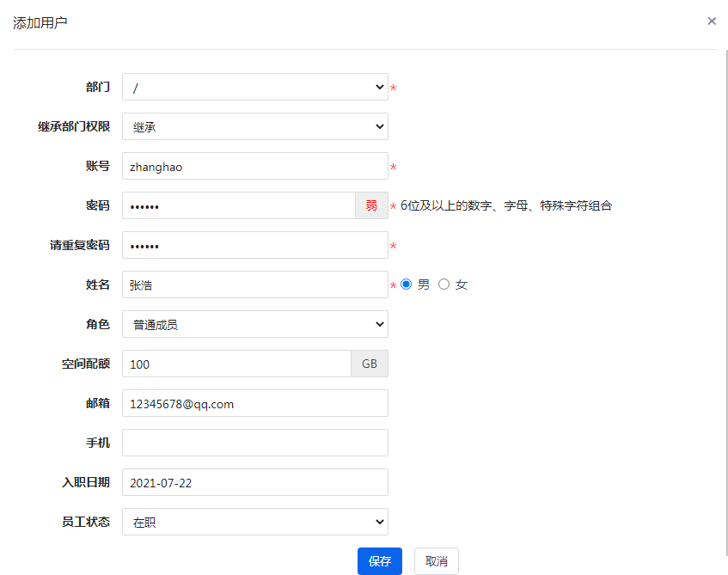Screen dimensions: 728x575
Task: Choose the 女 gender option
Action: point(444,284)
